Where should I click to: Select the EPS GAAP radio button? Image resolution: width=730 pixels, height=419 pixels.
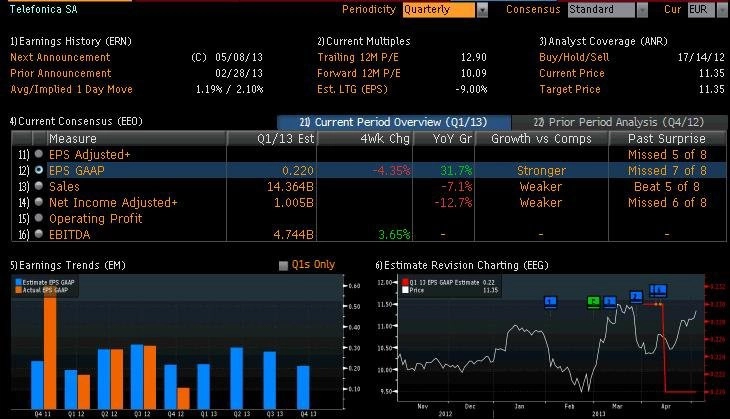(39, 170)
